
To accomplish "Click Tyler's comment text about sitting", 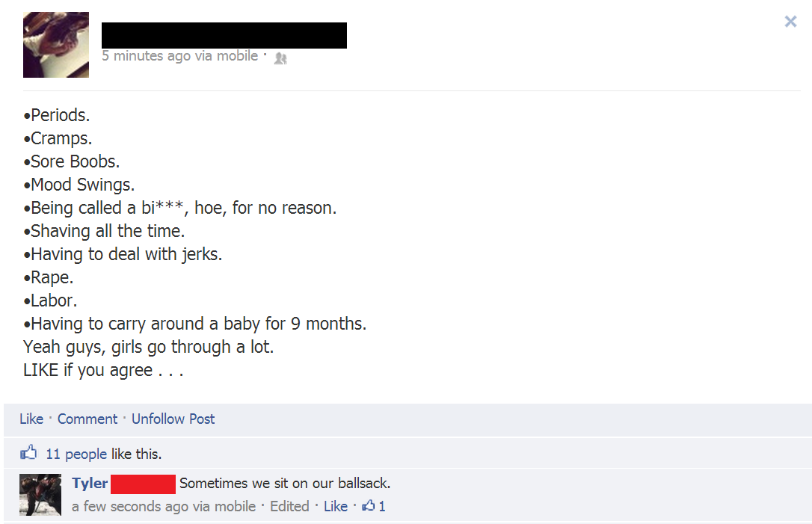I will (x=285, y=483).
